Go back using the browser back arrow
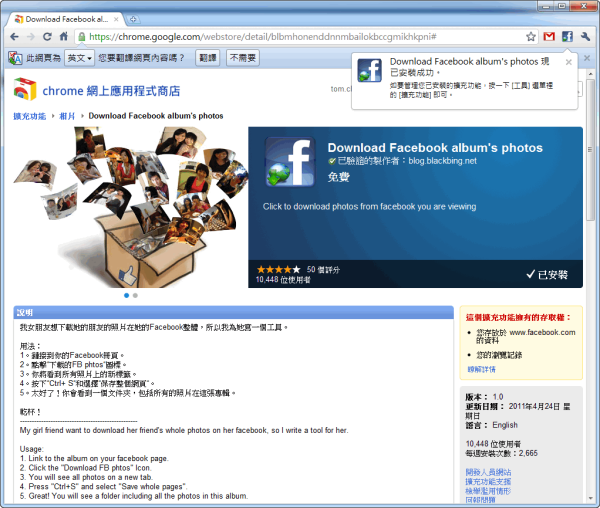Screen dimensions: 600x508 coord(14,37)
